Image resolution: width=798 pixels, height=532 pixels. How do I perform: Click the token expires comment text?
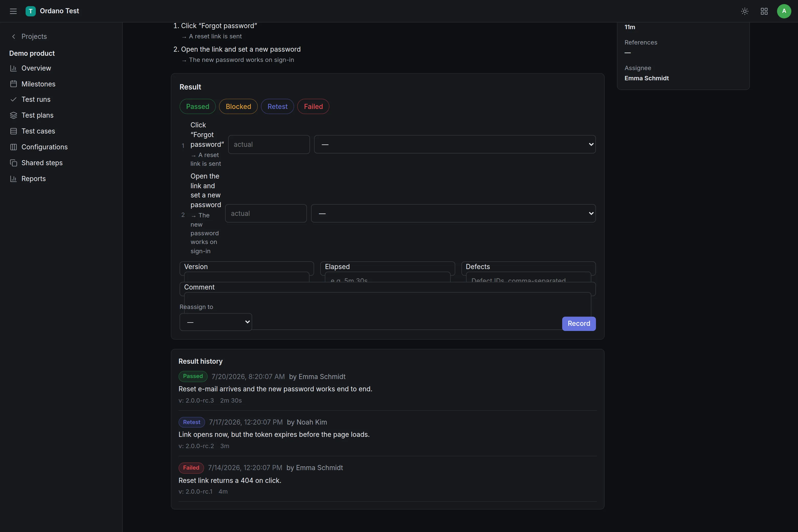[274, 435]
